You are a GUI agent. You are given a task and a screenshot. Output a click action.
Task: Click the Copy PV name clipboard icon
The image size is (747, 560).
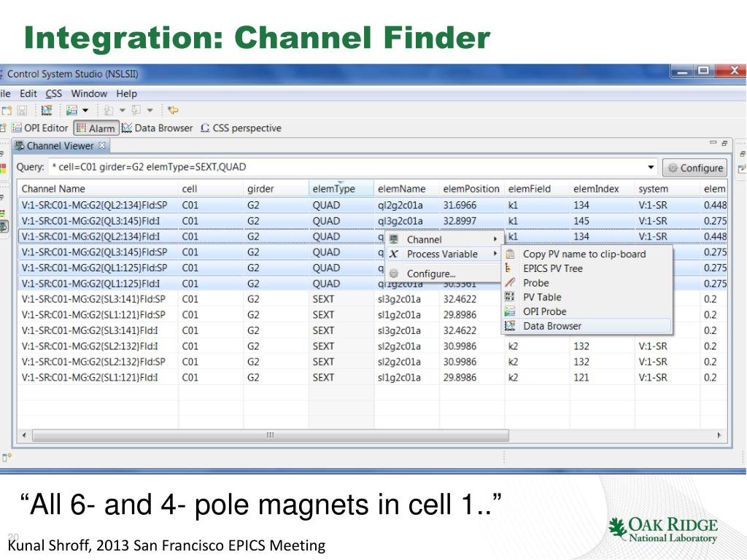click(x=510, y=254)
